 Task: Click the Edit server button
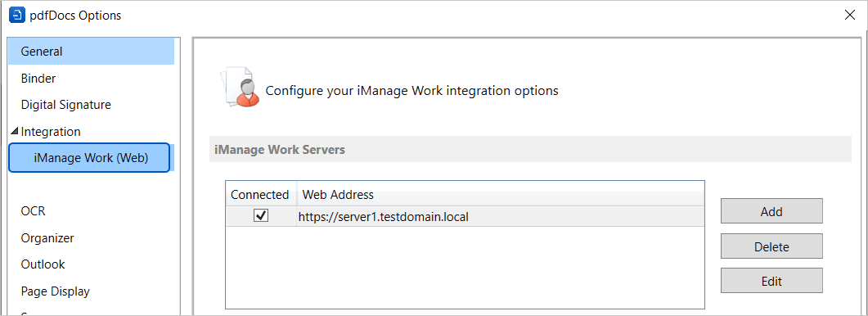(x=771, y=281)
